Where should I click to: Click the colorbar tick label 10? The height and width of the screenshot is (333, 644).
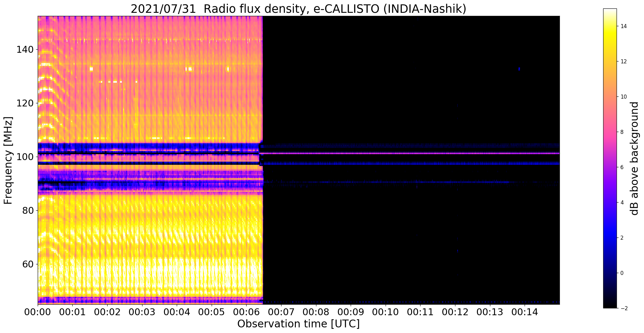pyautogui.click(x=624, y=97)
